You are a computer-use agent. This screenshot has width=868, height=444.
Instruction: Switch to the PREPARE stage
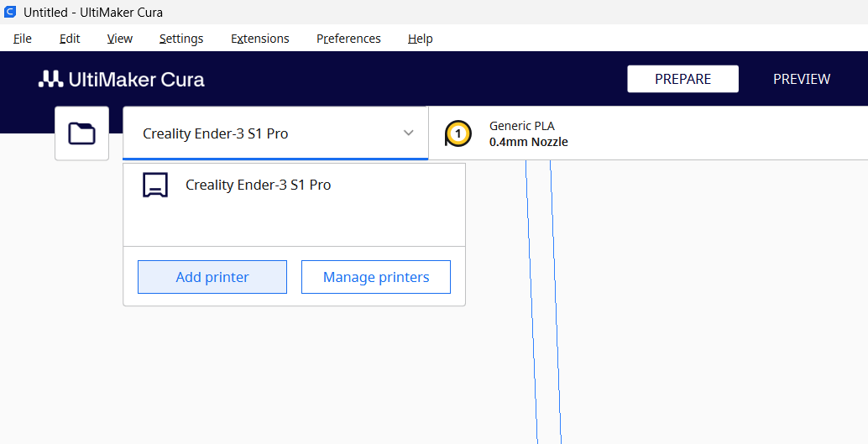tap(682, 79)
